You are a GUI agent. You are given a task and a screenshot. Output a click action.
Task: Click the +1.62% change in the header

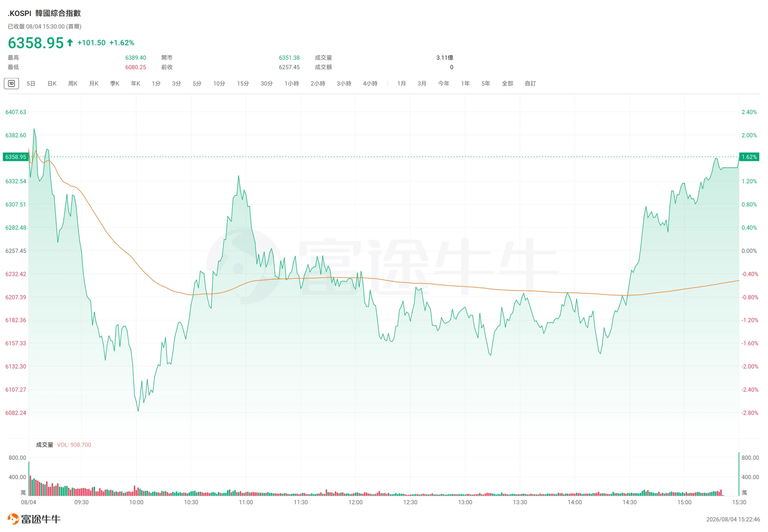(x=122, y=43)
